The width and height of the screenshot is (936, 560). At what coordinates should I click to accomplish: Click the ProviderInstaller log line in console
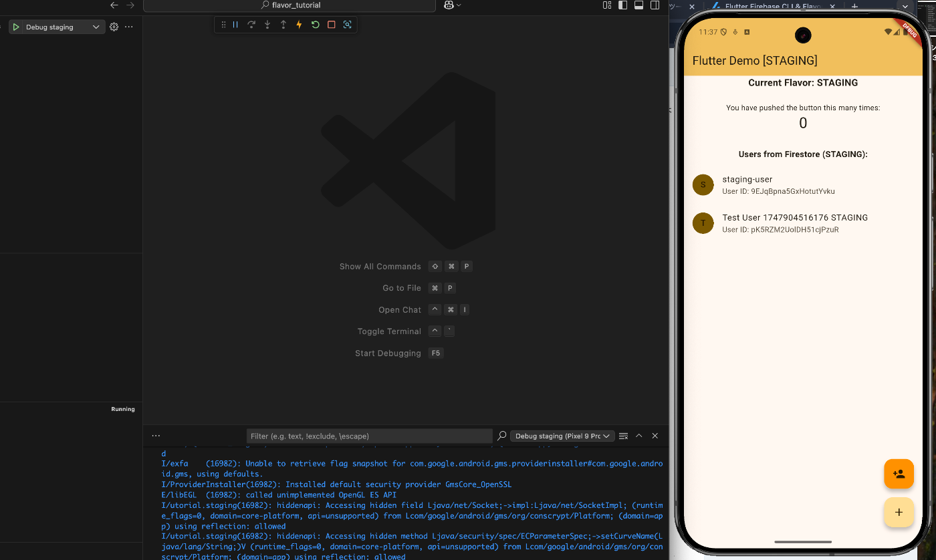tap(336, 484)
